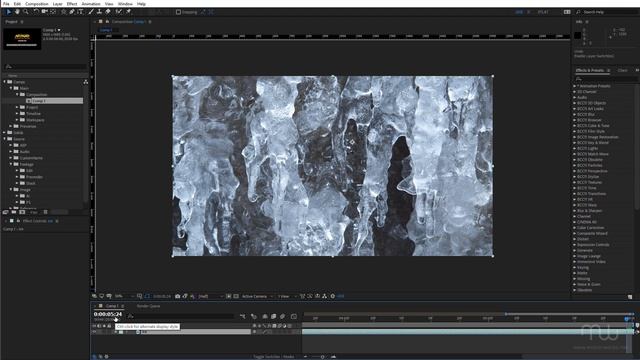Adjust the timeline zoom slider
Image resolution: width=640 pixels, height=360 pixels.
pyautogui.click(x=322, y=356)
